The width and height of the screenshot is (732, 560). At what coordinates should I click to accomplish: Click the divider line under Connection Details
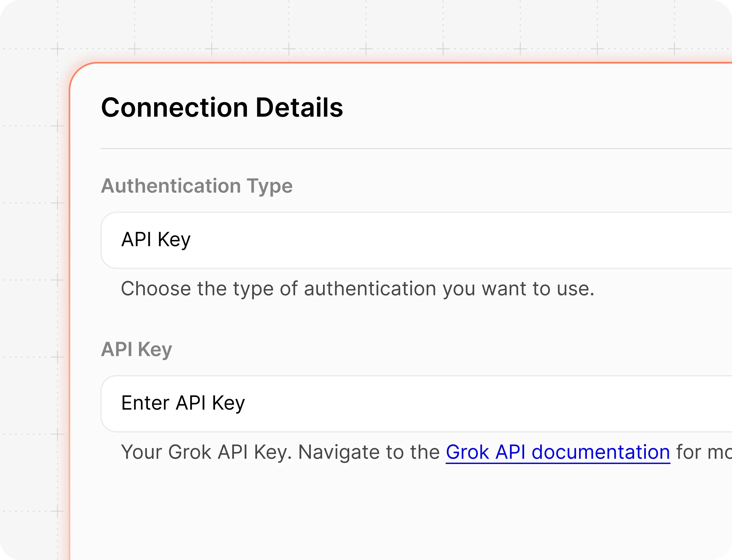click(400, 149)
